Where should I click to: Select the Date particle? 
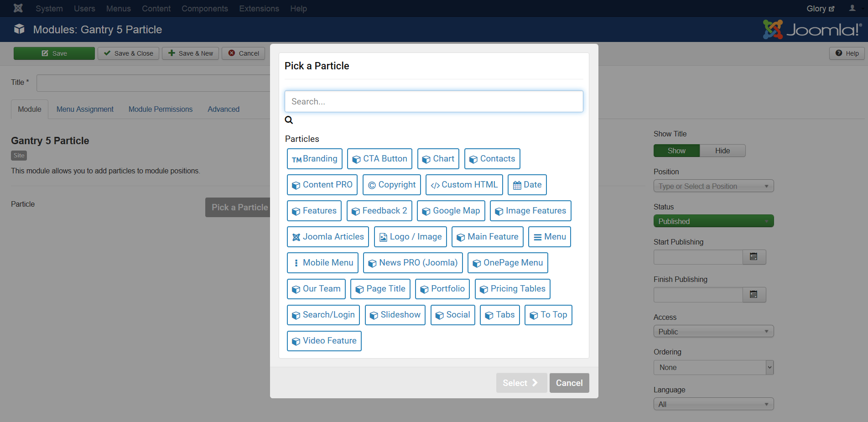coord(527,185)
